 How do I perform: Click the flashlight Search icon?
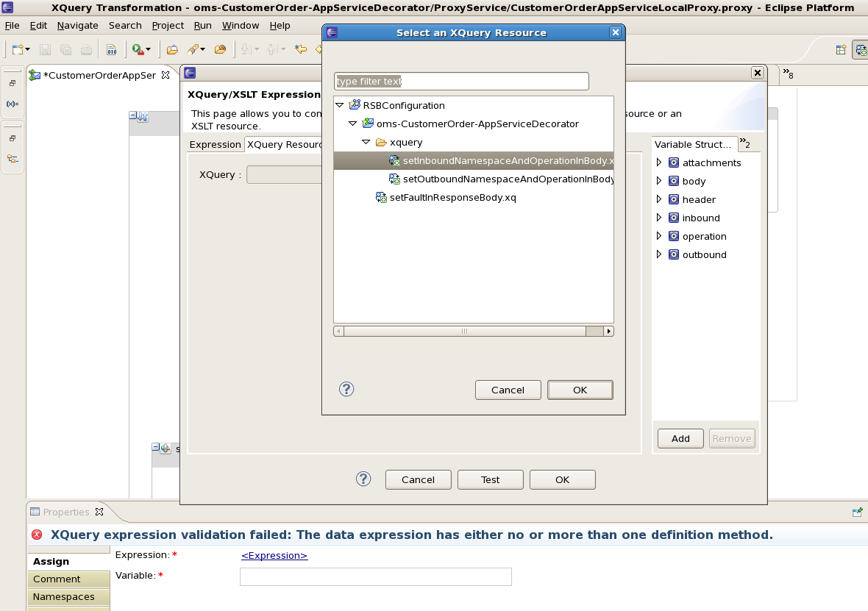click(192, 50)
